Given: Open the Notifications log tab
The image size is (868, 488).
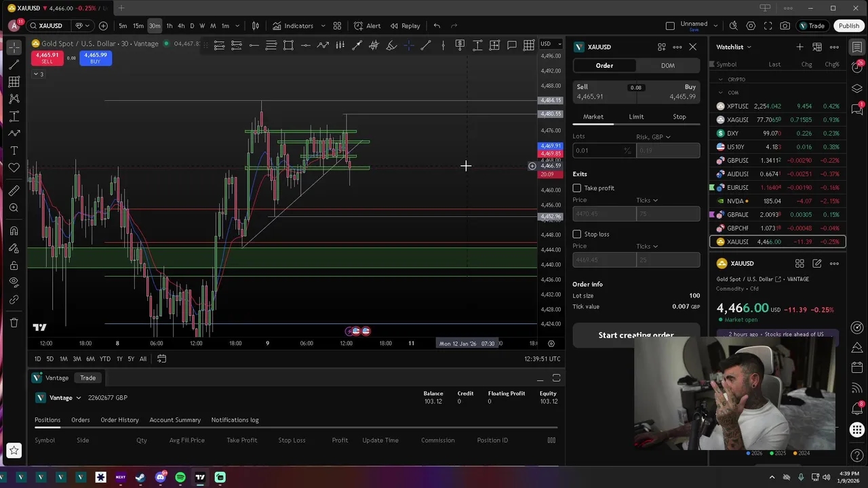Looking at the screenshot, I should (235, 420).
